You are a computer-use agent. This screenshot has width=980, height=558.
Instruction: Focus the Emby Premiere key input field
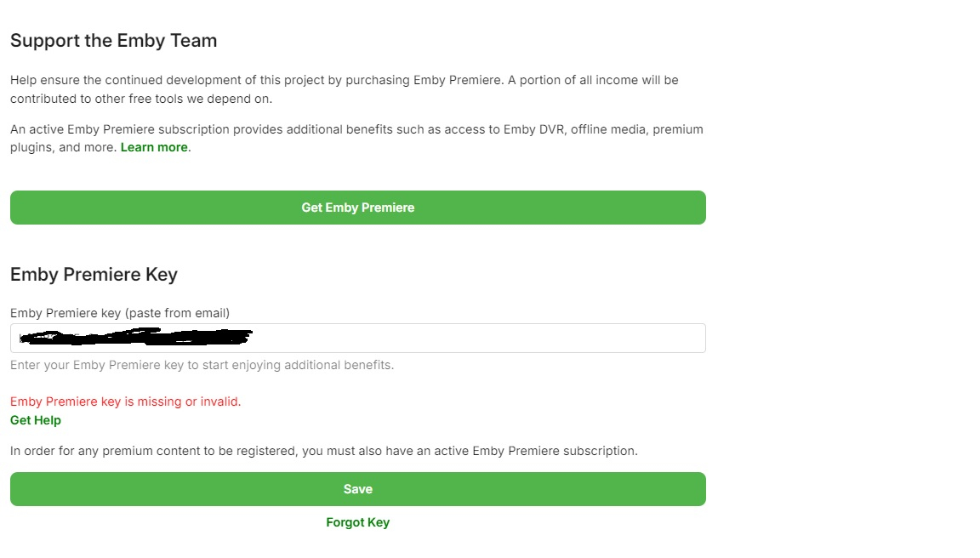pos(476,339)
